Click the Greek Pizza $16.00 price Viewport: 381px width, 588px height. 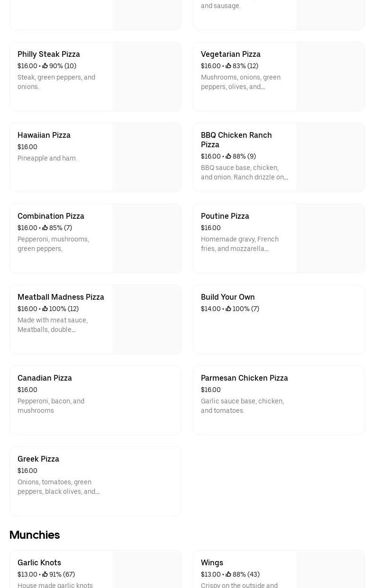27,471
